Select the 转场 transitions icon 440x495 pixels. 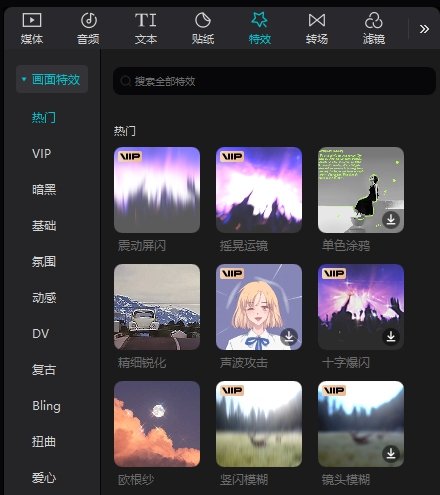coord(317,20)
